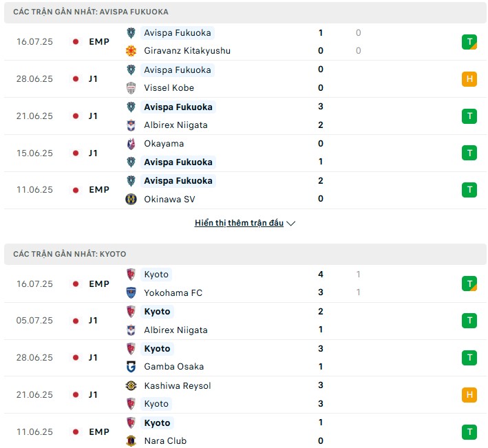The height and width of the screenshot is (448, 488).
Task: Click the Nara Club emblem
Action: (131, 441)
